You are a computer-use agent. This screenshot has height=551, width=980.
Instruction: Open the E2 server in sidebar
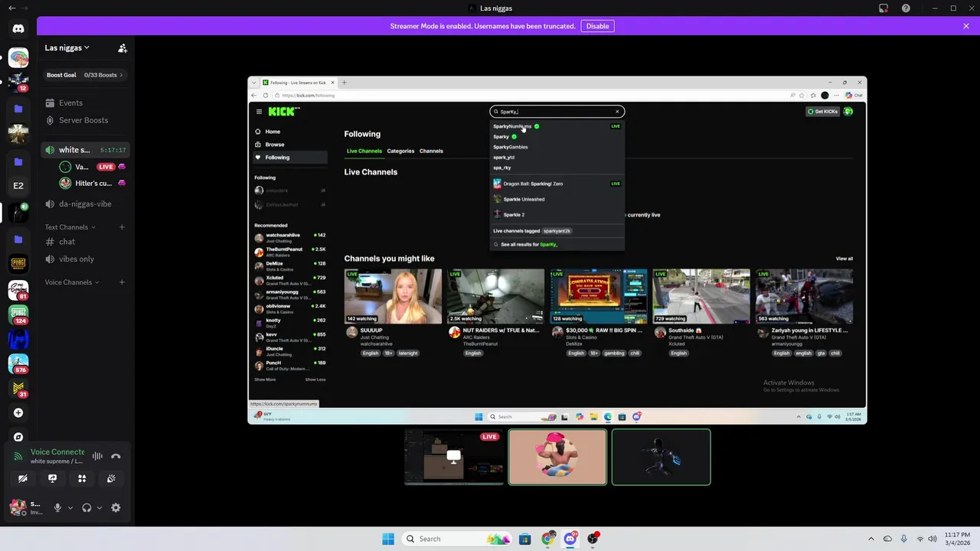click(x=18, y=185)
